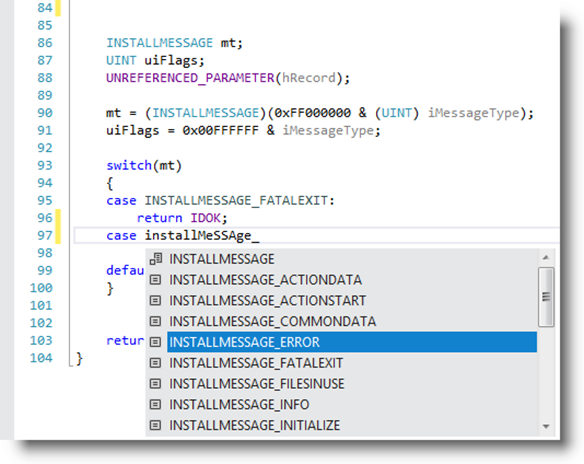Choose INSTALLMESSAGE_ACTIONDATA from suggestions
584x464 pixels.
coord(265,280)
